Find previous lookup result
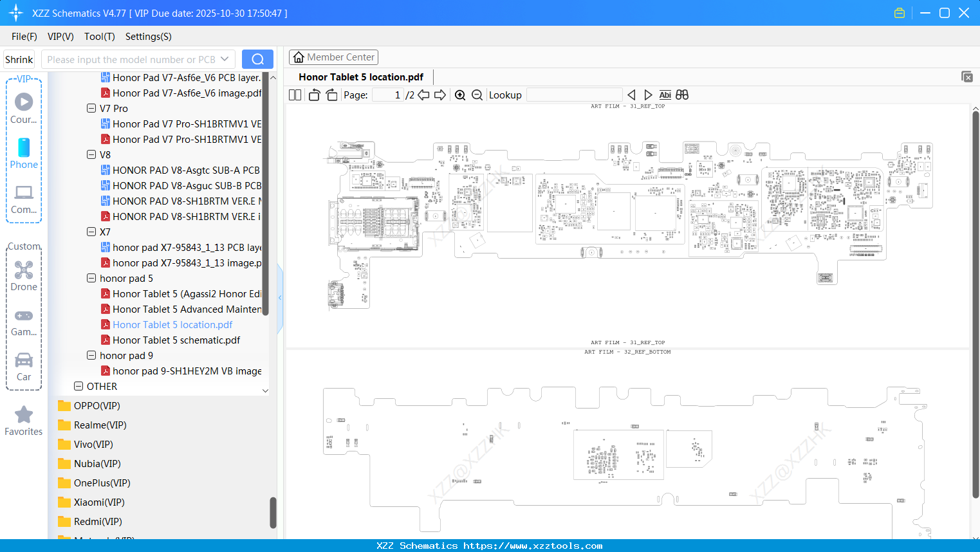The width and height of the screenshot is (980, 552). point(631,95)
